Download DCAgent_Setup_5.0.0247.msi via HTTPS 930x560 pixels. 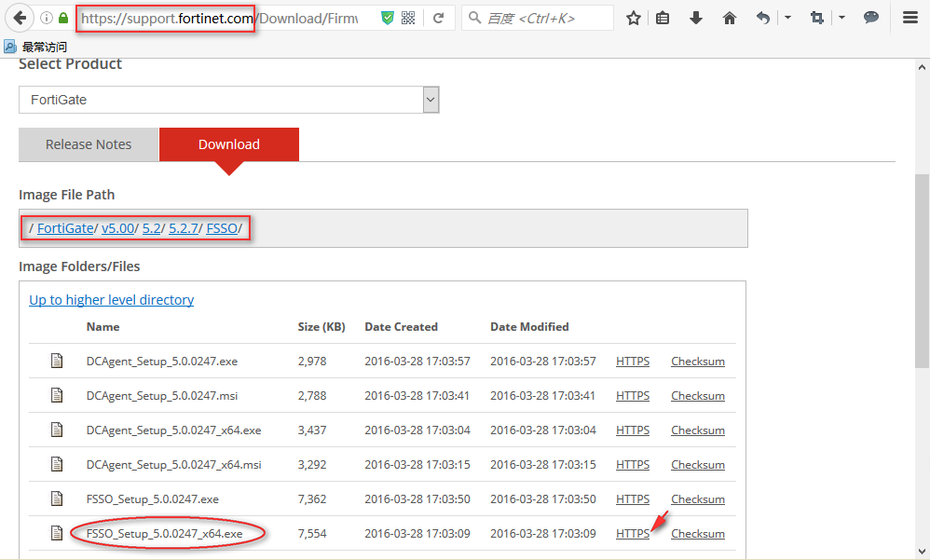tap(632, 396)
